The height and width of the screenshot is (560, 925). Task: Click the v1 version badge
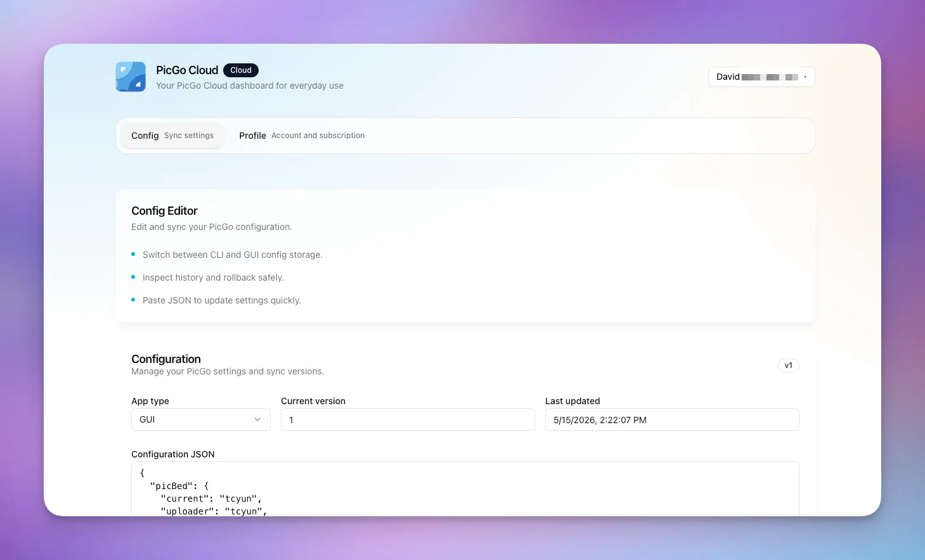(789, 366)
